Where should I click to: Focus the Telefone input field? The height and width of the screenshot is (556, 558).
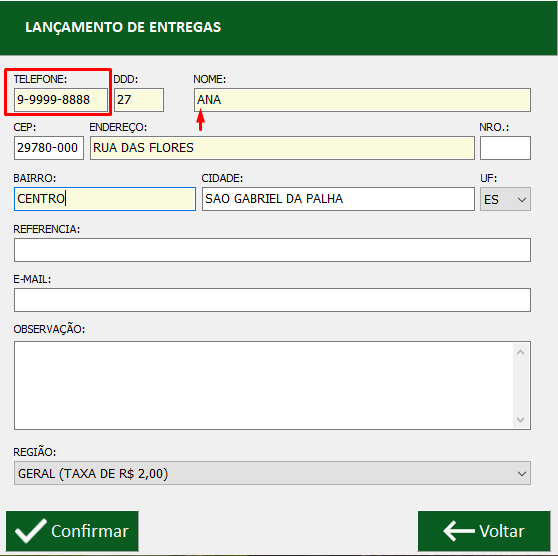[61, 100]
